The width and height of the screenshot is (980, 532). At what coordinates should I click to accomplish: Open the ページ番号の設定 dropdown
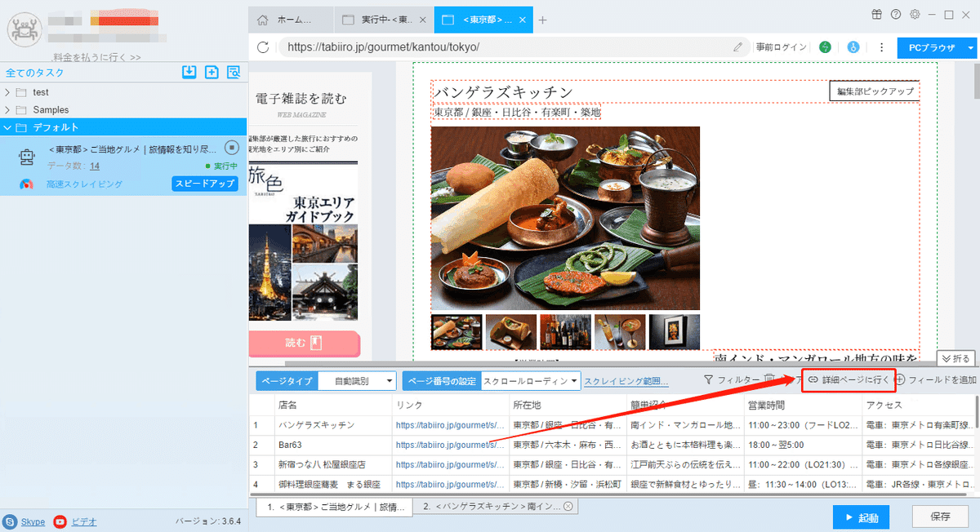(x=531, y=381)
